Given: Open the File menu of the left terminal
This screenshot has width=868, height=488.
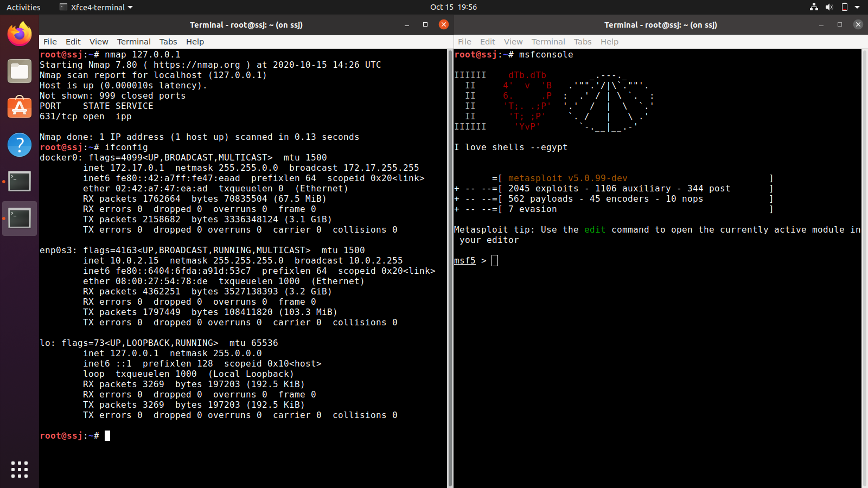Looking at the screenshot, I should coord(50,42).
